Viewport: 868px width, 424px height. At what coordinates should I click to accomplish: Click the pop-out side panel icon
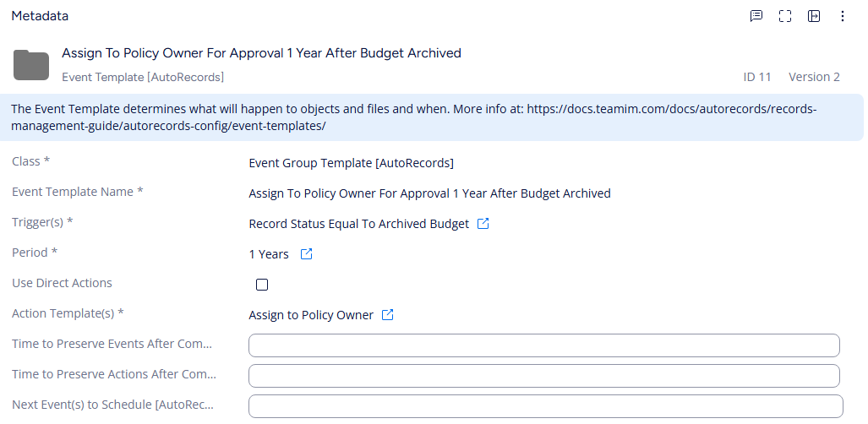814,16
